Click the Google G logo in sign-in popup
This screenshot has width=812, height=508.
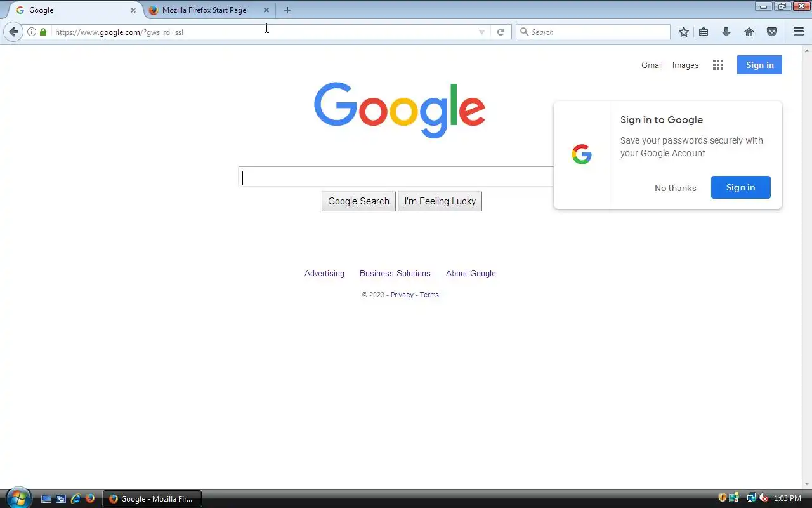click(582, 154)
